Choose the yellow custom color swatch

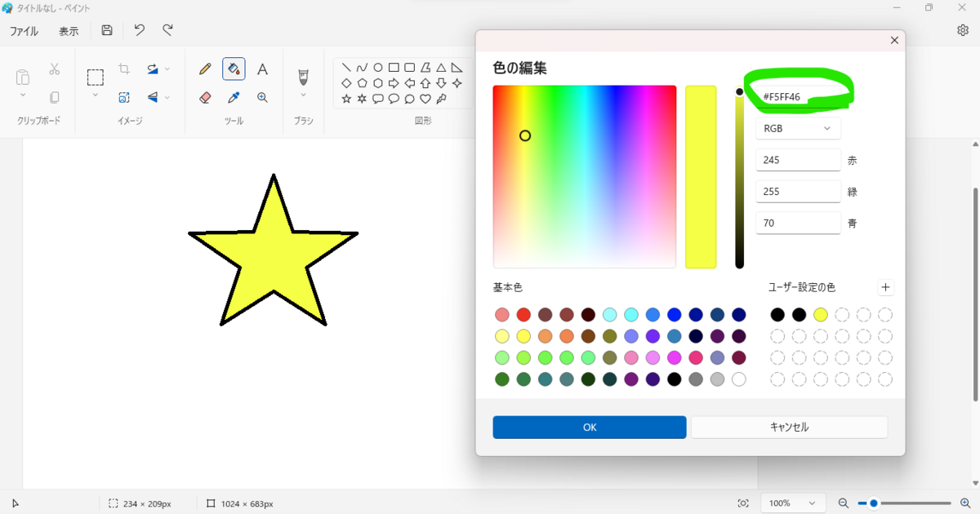point(821,315)
